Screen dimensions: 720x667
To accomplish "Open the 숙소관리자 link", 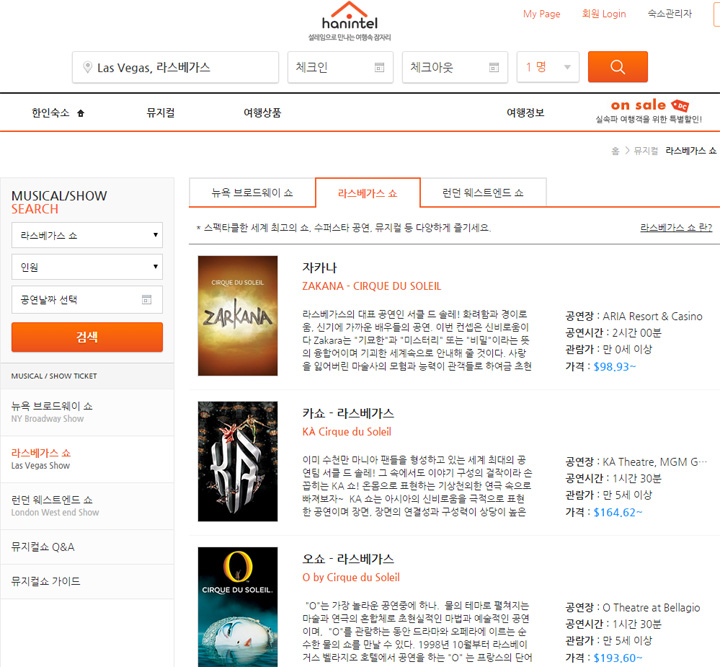I will click(669, 14).
